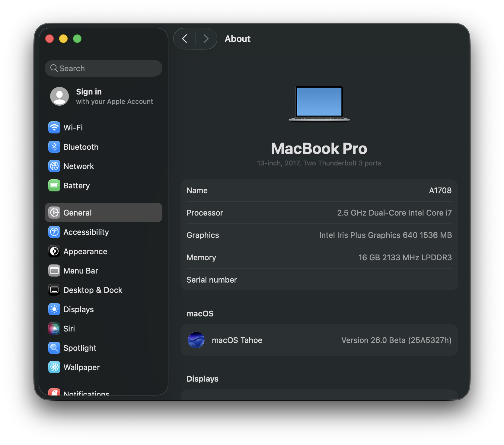Click the user avatar icon
The width and height of the screenshot is (504, 445).
pyautogui.click(x=59, y=96)
